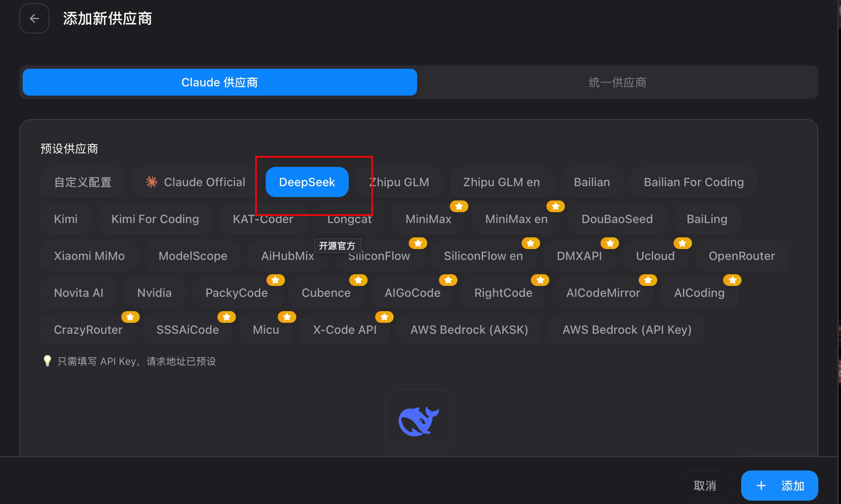The width and height of the screenshot is (841, 504).
Task: Select the 自定义配置 preset
Action: [83, 182]
